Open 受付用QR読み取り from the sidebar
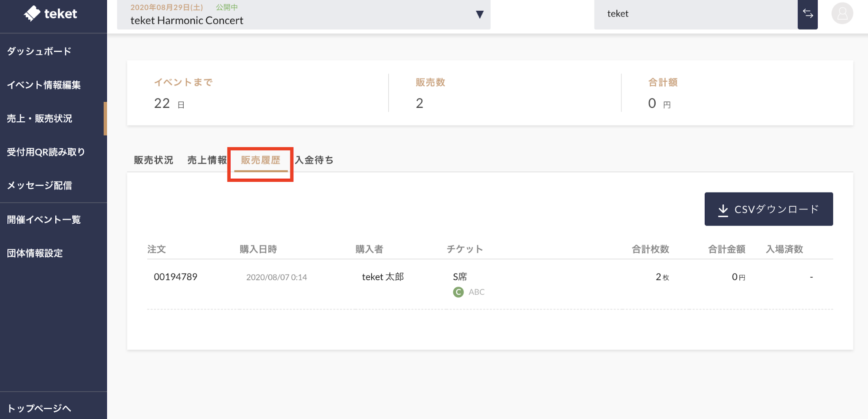Viewport: 868px width, 419px height. coord(46,152)
